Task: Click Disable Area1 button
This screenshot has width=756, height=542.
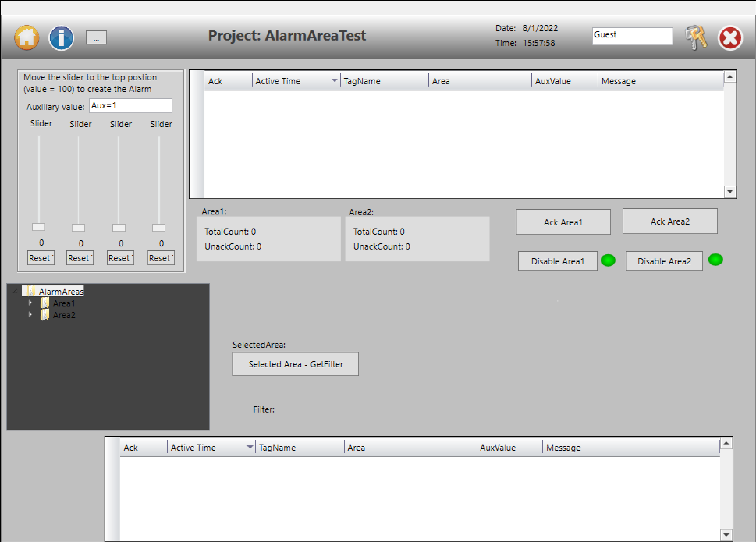Action: [x=558, y=261]
